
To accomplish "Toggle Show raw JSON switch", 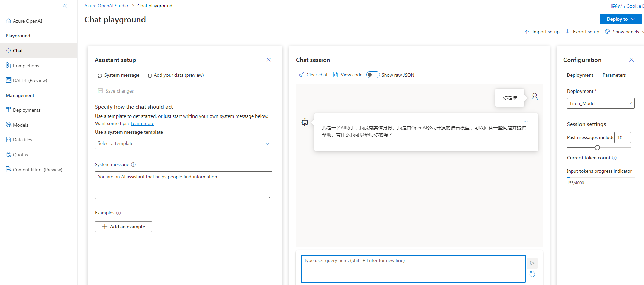I will click(373, 75).
